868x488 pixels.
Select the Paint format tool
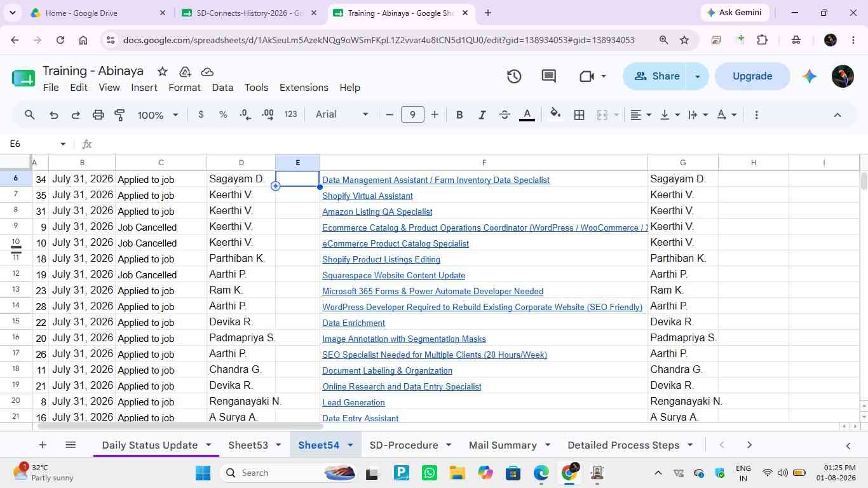pyautogui.click(x=119, y=115)
